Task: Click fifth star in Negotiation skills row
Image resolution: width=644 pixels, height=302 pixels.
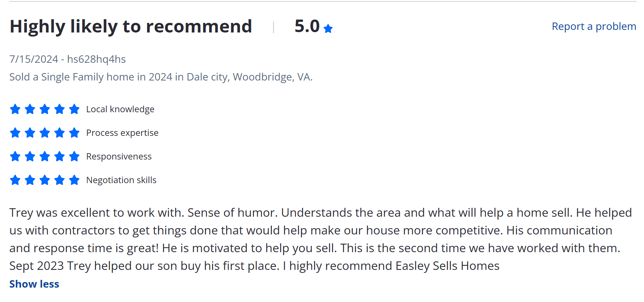Action: pos(74,180)
